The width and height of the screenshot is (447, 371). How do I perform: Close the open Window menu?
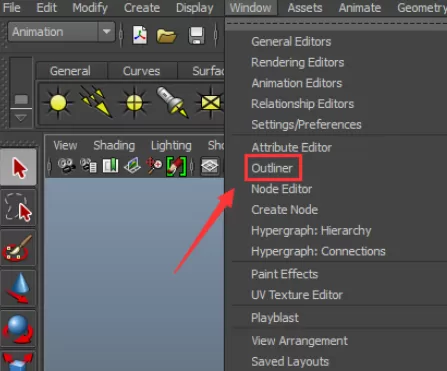(x=251, y=7)
